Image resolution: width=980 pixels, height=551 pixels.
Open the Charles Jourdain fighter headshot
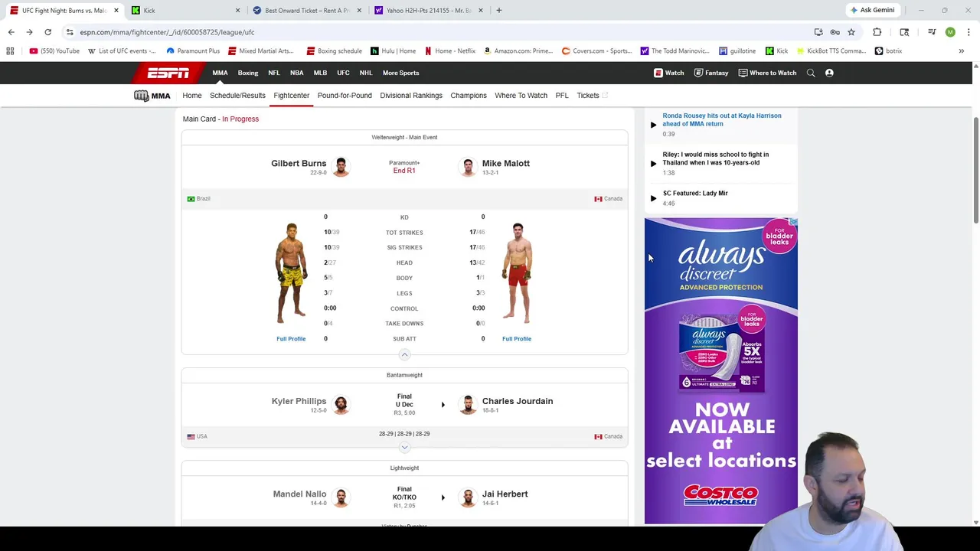468,404
